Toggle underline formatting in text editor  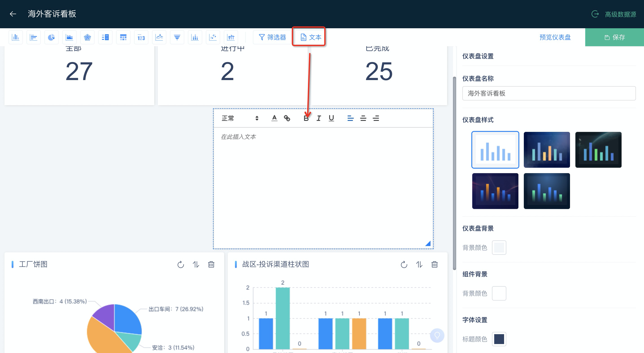coord(331,118)
